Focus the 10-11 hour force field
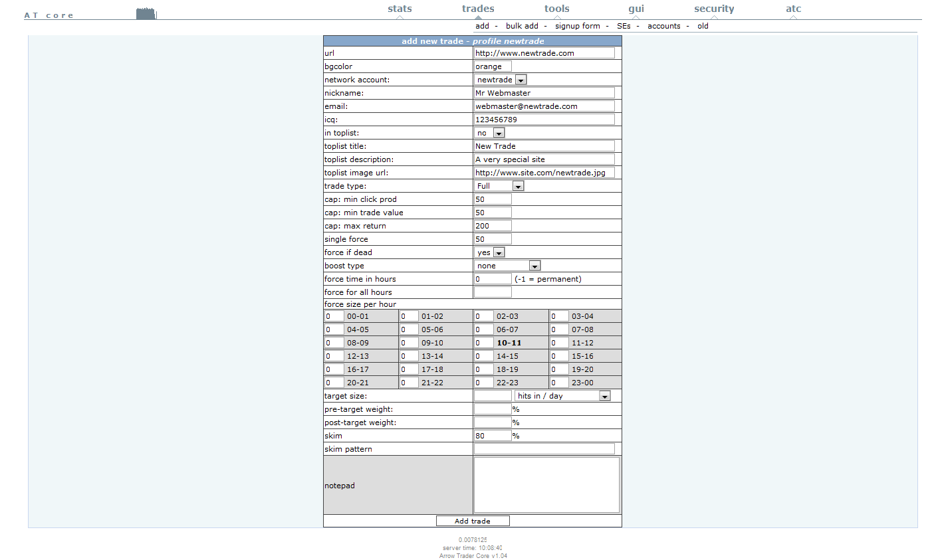Viewport: 946px width, 560px height. pos(484,343)
